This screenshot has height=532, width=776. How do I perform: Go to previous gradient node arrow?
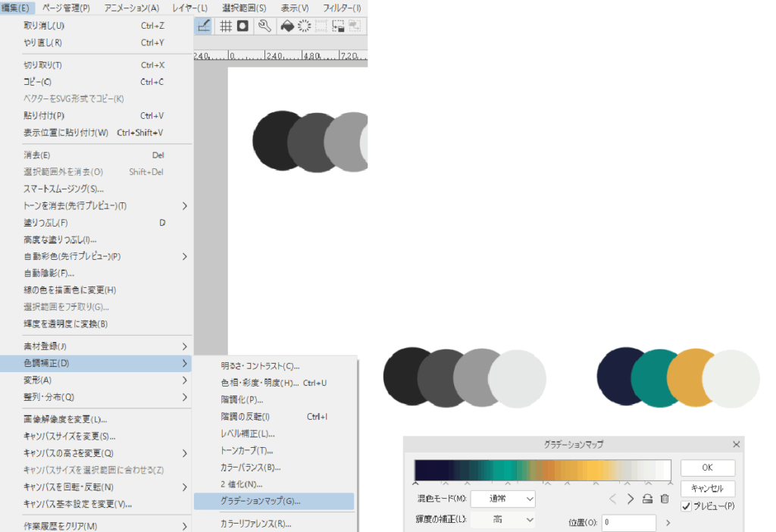pyautogui.click(x=612, y=499)
